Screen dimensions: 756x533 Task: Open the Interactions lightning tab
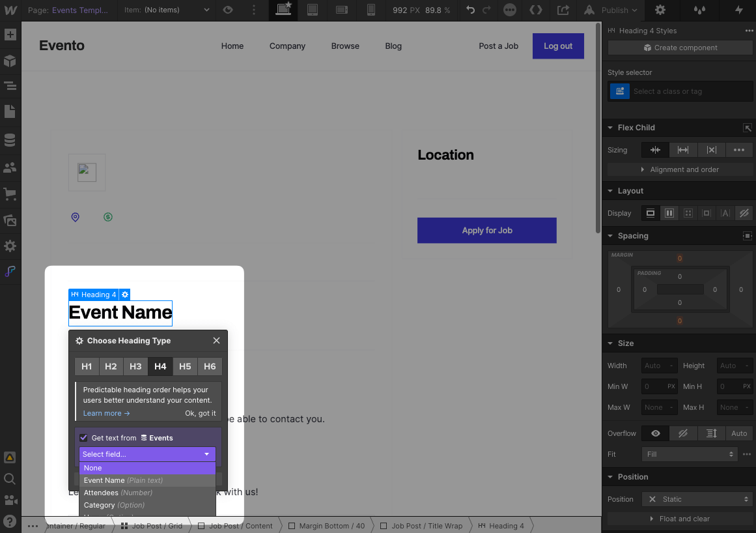(738, 10)
